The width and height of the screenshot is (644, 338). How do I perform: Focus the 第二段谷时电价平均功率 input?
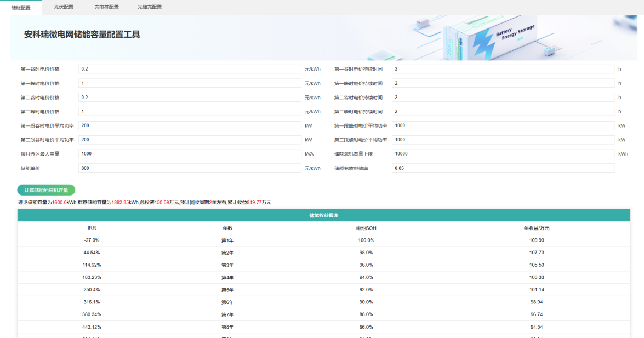[190, 140]
